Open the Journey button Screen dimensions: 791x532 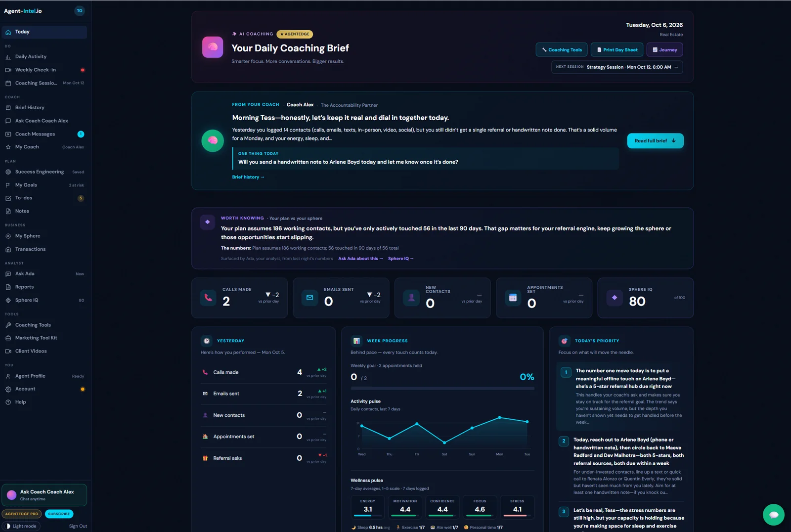click(664, 50)
